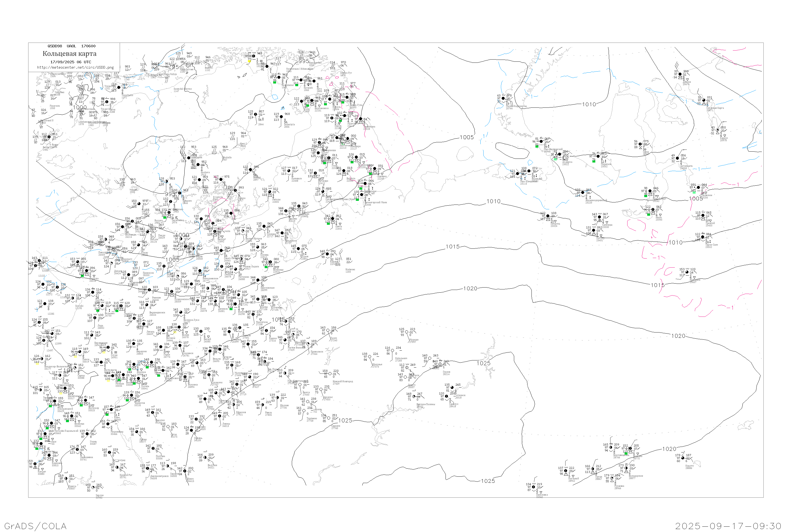
Task: Click the Кольцевая карта title text
Action: tap(69, 54)
